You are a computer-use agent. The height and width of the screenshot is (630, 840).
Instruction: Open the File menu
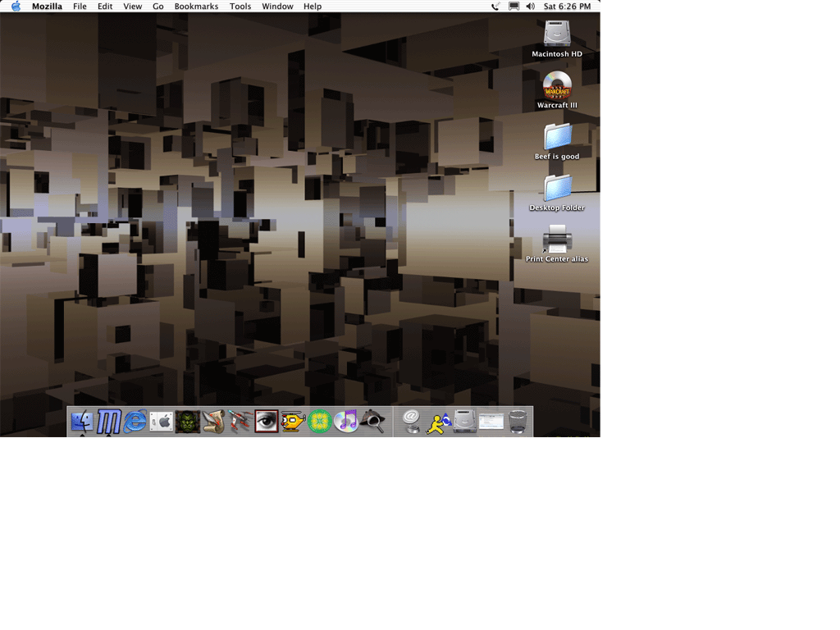80,7
